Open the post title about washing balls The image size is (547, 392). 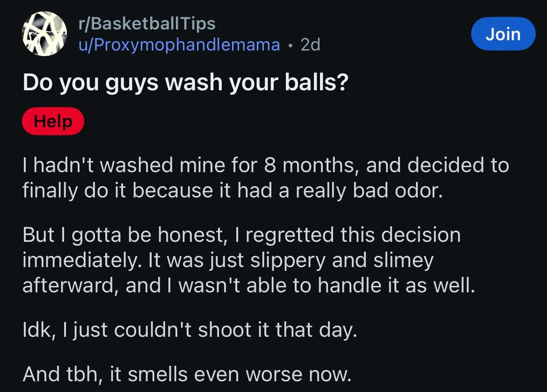click(x=185, y=83)
